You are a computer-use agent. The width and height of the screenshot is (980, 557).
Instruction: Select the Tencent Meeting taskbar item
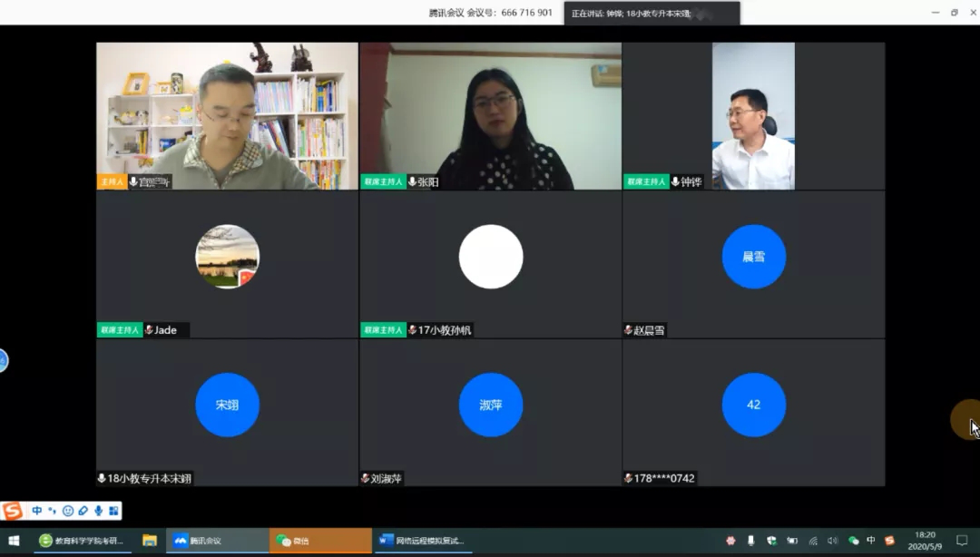(x=217, y=541)
